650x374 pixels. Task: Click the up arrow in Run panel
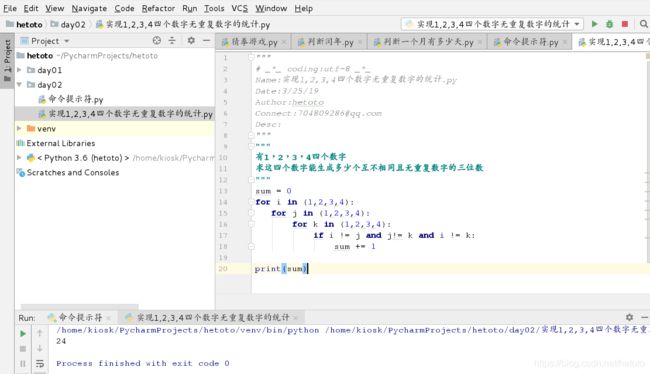click(40, 333)
